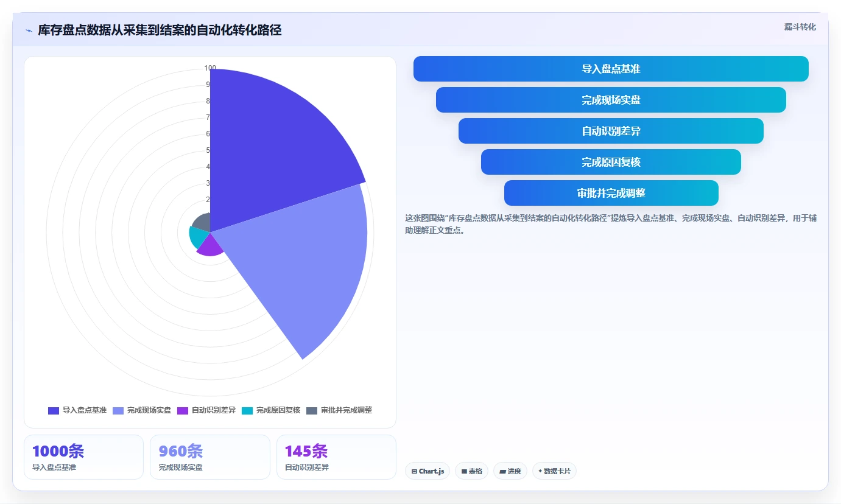Select the 完成现场实盘 funnel bar
Image resolution: width=841 pixels, height=504 pixels.
point(611,100)
